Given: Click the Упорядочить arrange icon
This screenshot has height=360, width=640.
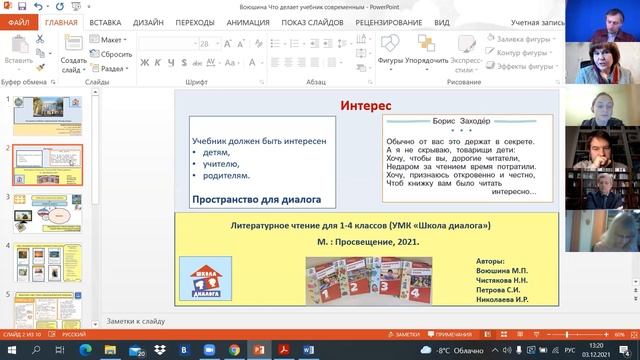Looking at the screenshot, I should (427, 43).
